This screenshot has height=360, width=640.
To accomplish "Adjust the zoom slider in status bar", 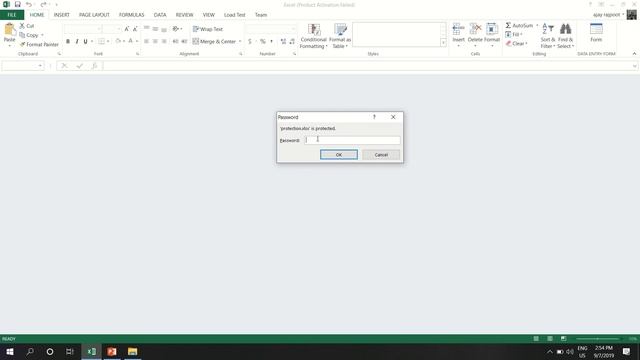I will [x=598, y=339].
